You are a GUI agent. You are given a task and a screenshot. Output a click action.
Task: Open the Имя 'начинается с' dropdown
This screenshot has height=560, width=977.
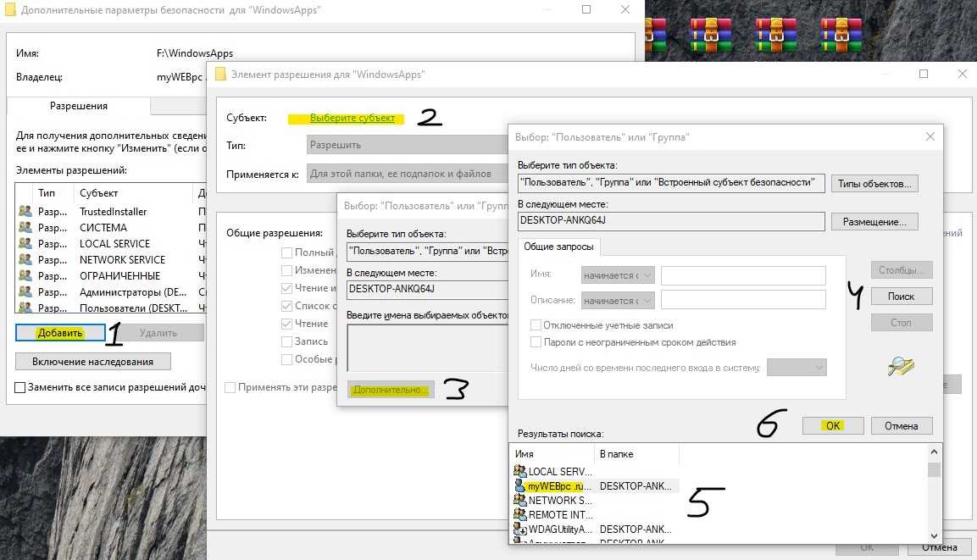(618, 275)
